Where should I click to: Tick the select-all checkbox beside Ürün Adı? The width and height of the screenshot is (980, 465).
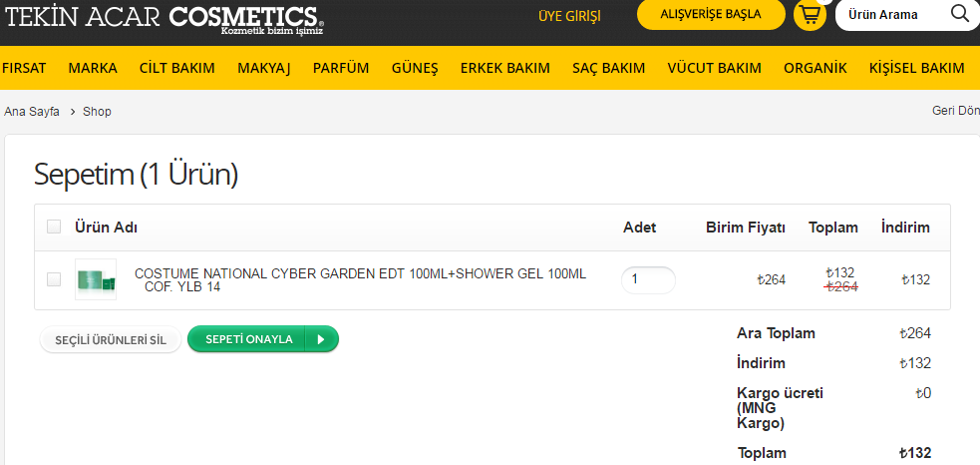point(54,227)
